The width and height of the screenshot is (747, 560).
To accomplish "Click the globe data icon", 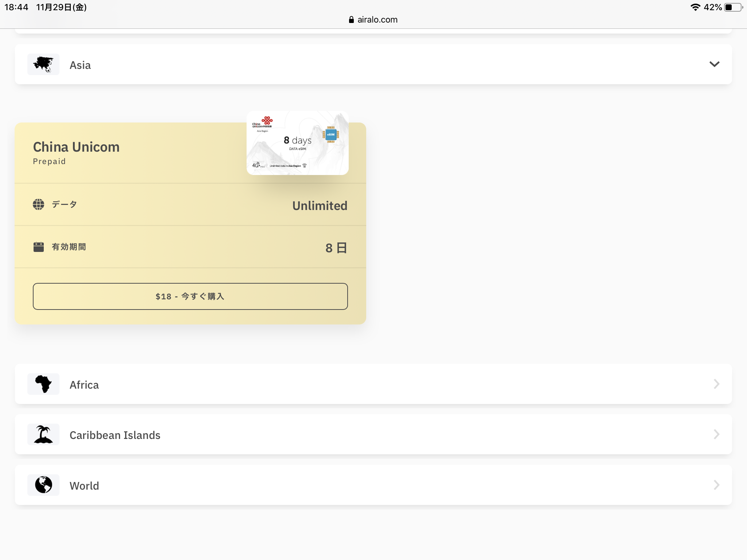I will click(39, 205).
